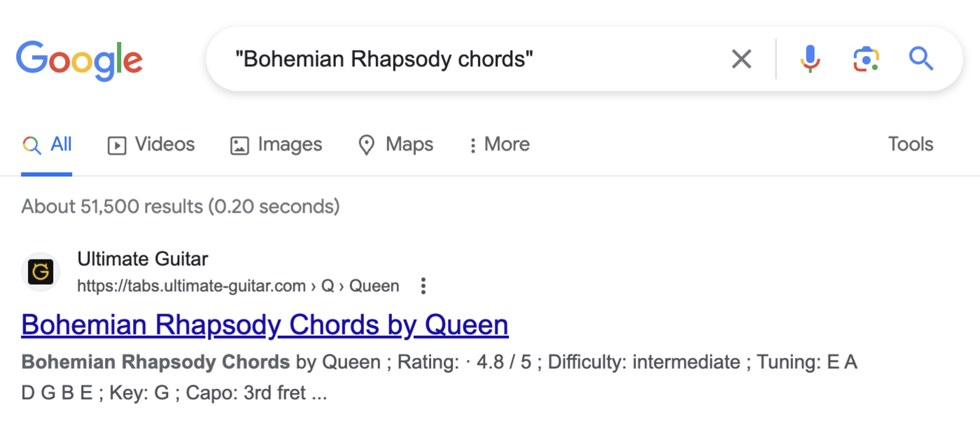This screenshot has width=980, height=426.
Task: Click the Videos play icon
Action: [117, 145]
